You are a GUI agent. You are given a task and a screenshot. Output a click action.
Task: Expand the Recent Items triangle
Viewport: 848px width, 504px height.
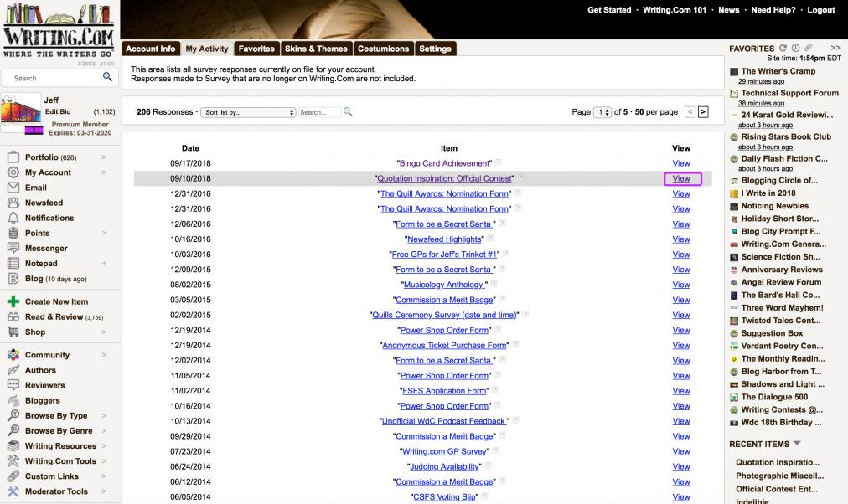click(x=797, y=444)
